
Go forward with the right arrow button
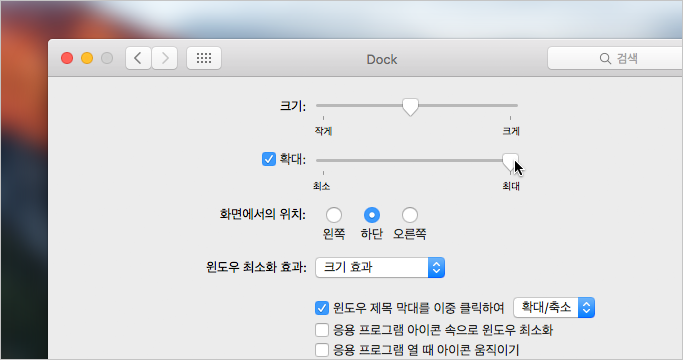pyautogui.click(x=165, y=58)
